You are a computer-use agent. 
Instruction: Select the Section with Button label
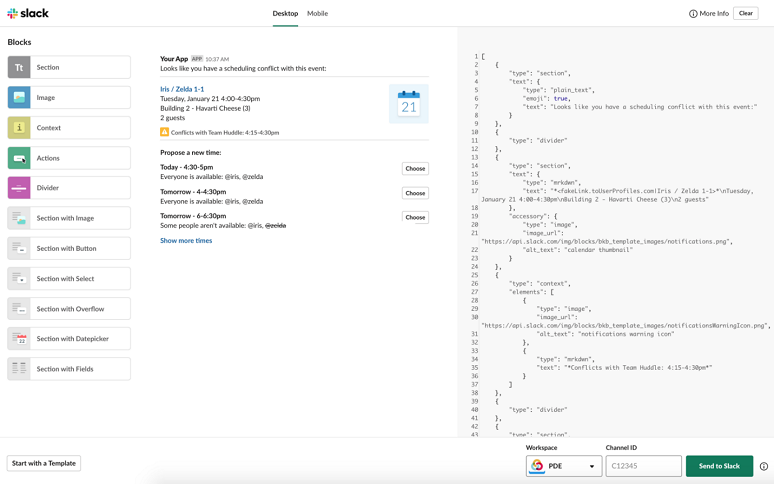click(66, 249)
